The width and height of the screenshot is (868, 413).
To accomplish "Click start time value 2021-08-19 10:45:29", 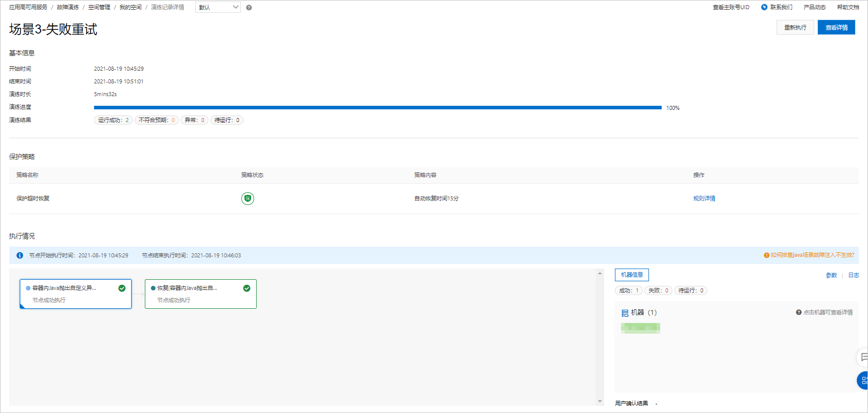I will (x=119, y=69).
